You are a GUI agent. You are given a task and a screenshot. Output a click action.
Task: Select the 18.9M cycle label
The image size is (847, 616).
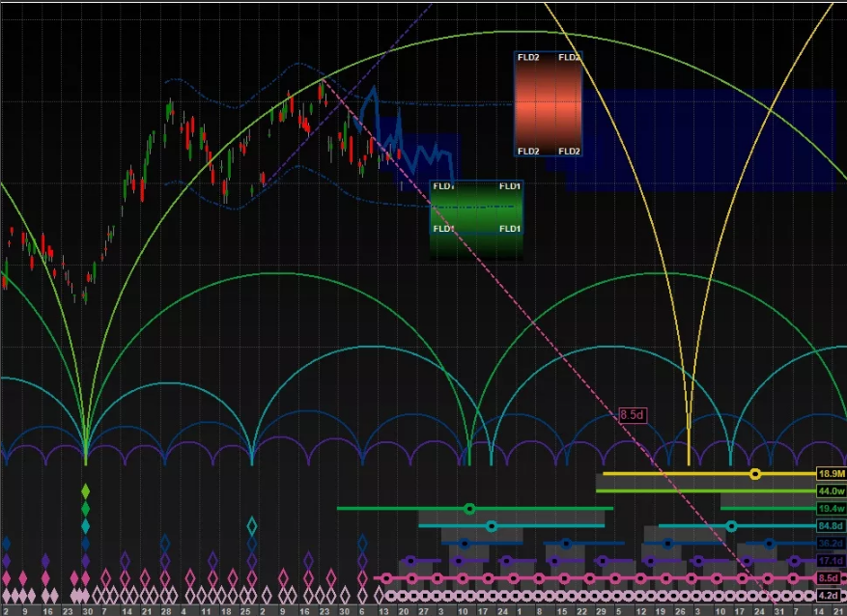832,474
